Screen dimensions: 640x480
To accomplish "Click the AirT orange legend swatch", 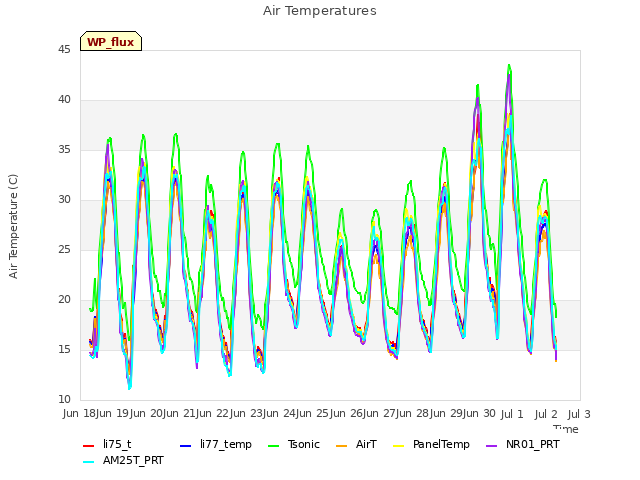I will point(341,446).
